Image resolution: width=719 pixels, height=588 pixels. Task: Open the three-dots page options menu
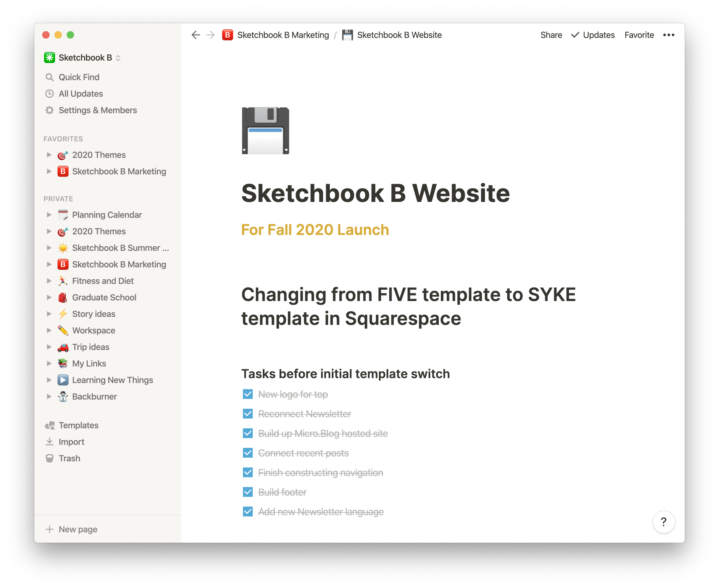click(669, 35)
